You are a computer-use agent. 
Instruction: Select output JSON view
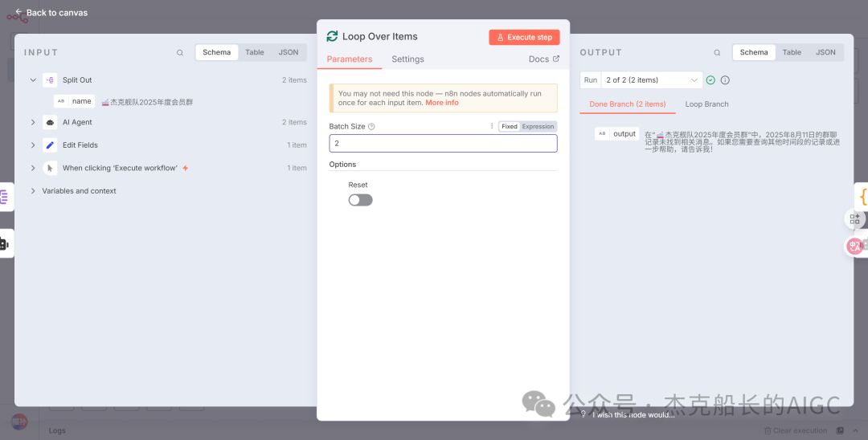825,52
